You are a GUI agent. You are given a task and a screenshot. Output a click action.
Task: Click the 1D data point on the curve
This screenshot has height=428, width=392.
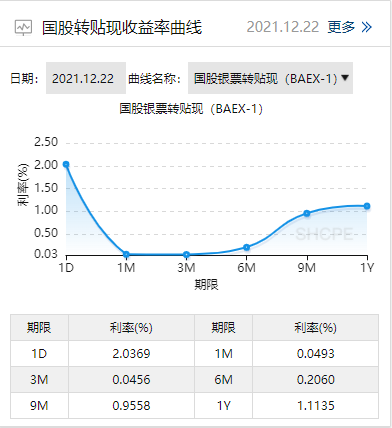point(66,164)
